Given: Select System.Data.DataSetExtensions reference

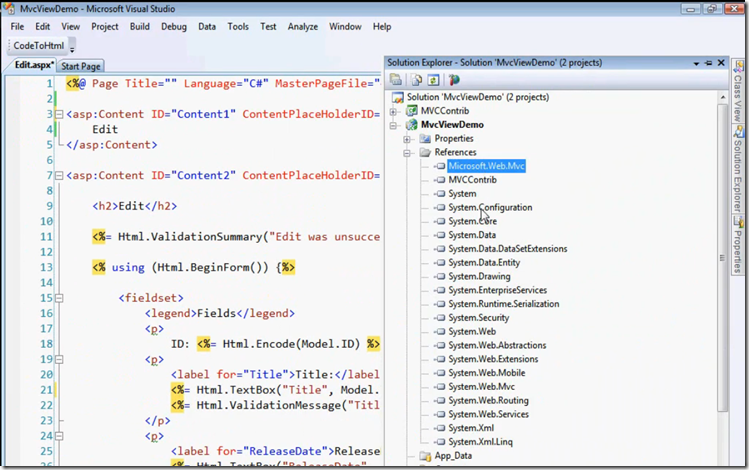Looking at the screenshot, I should click(507, 249).
